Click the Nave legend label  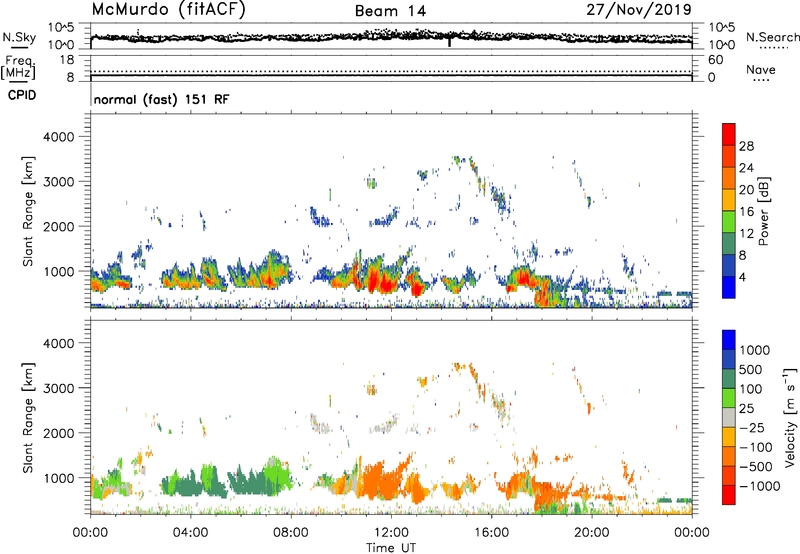761,69
